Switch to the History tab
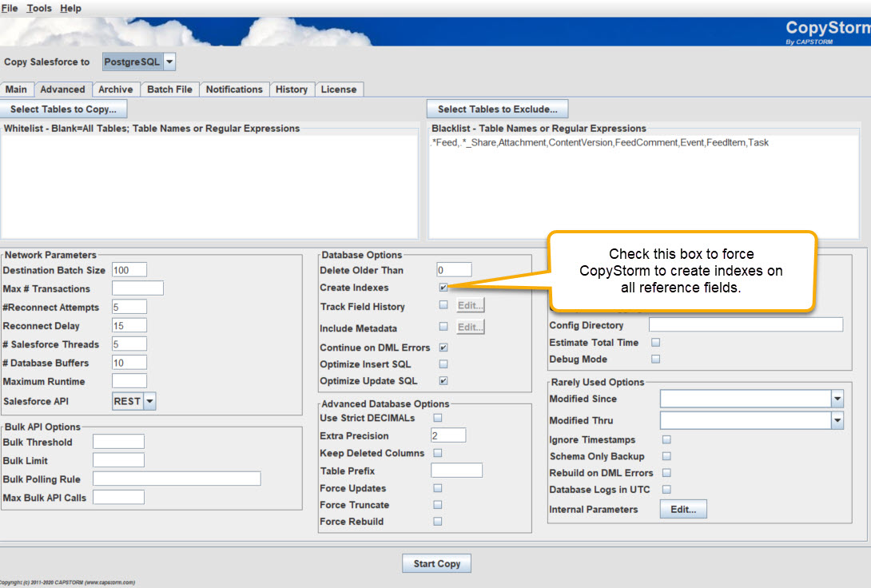This screenshot has width=871, height=588. point(292,89)
